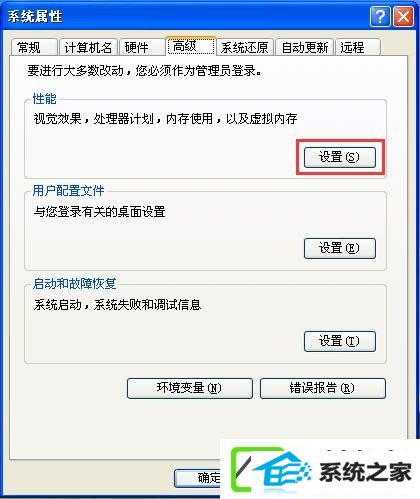Click the 高级 tab
Viewport: 420px width, 499px height.
(x=191, y=46)
